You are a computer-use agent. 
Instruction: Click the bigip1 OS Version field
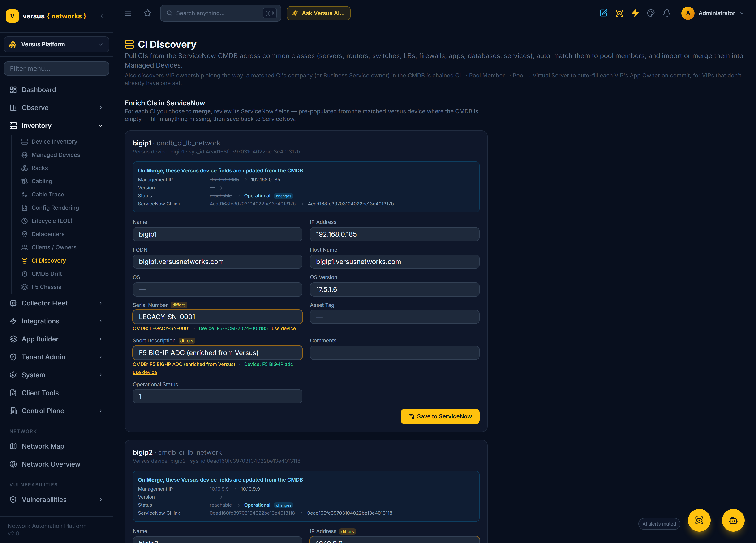coord(395,289)
